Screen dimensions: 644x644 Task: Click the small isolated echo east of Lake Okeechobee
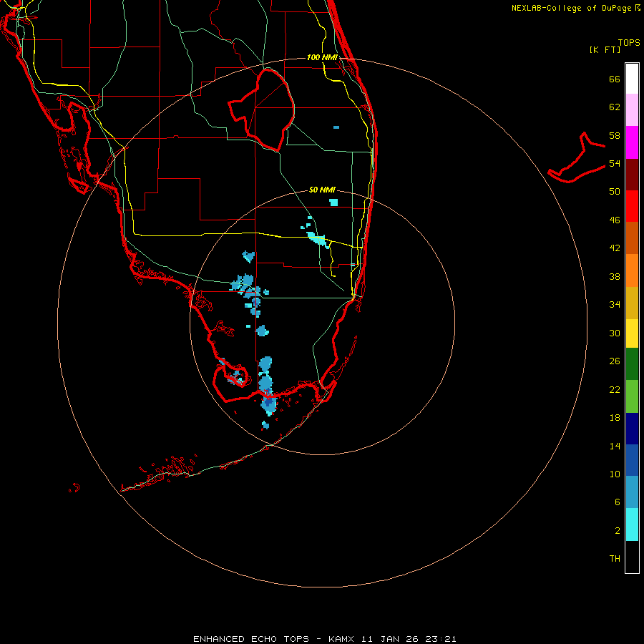pyautogui.click(x=336, y=127)
